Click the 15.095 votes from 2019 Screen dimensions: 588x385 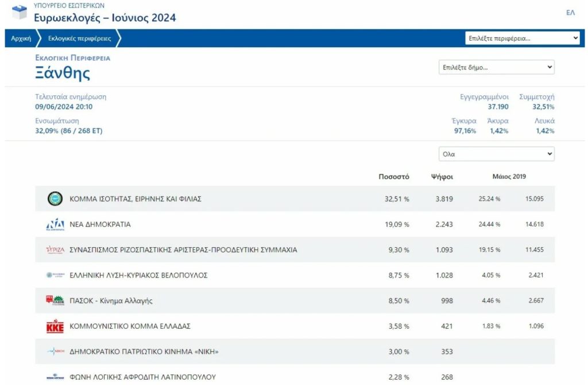(x=535, y=199)
